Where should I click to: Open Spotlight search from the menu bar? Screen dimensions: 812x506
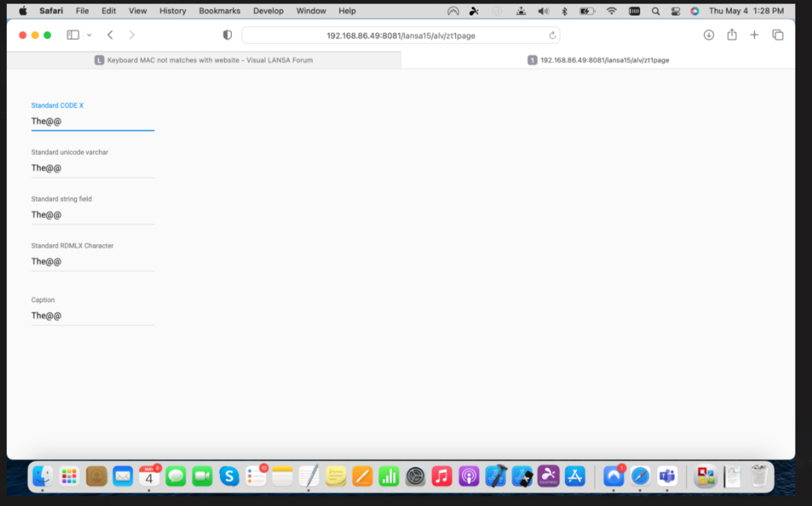(655, 10)
